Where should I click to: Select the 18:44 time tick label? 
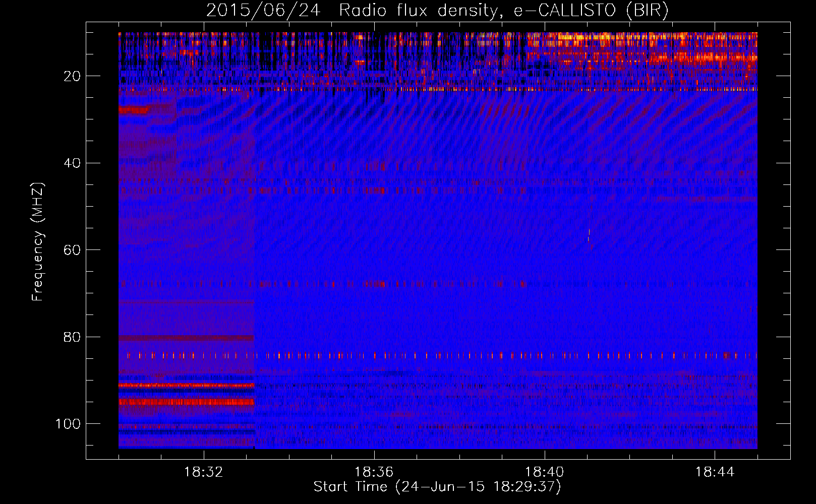pyautogui.click(x=715, y=472)
